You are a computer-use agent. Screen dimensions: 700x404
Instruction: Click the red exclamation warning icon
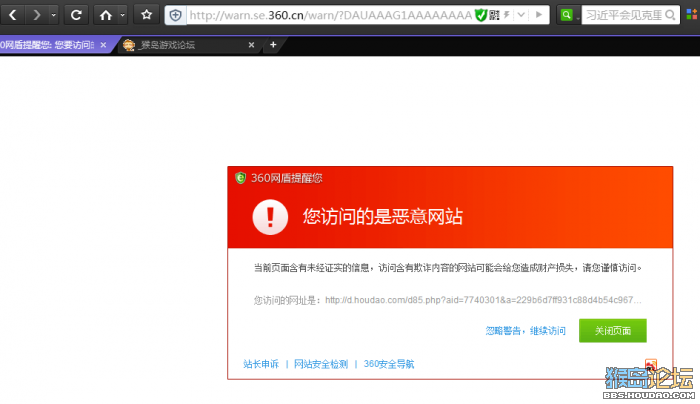(x=270, y=217)
